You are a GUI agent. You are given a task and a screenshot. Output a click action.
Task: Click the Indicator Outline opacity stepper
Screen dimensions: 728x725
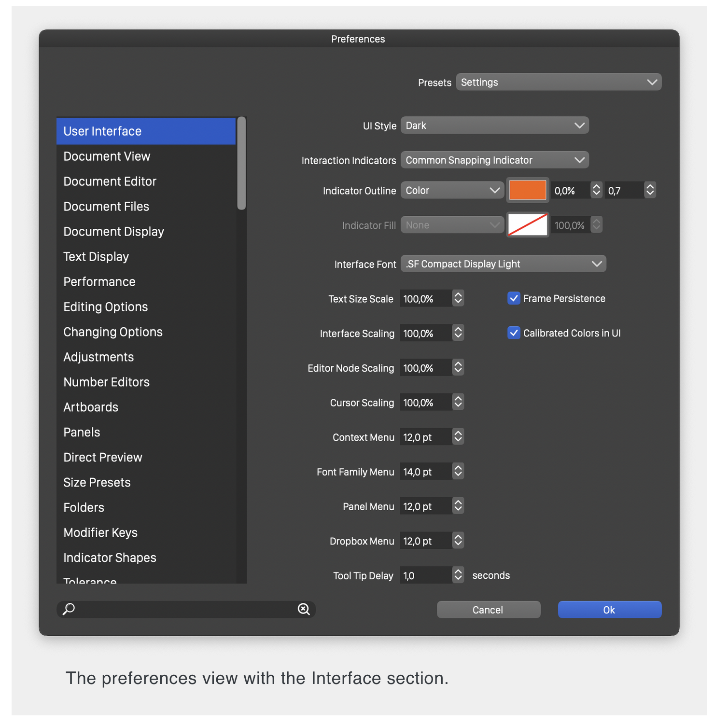(x=597, y=190)
